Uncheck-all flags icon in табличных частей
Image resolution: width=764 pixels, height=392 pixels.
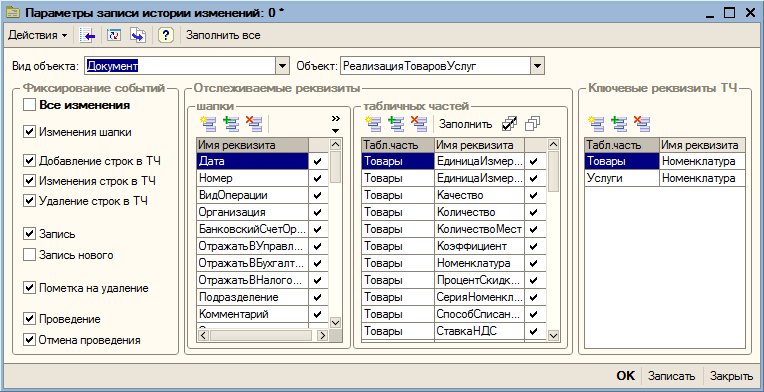(x=533, y=124)
